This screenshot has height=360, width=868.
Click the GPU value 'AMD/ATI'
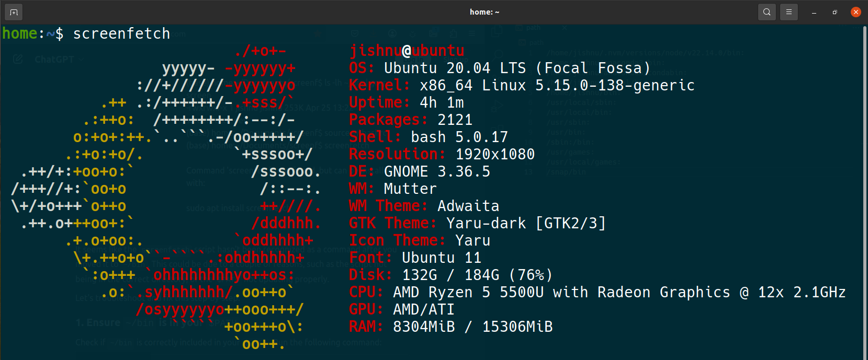click(424, 309)
